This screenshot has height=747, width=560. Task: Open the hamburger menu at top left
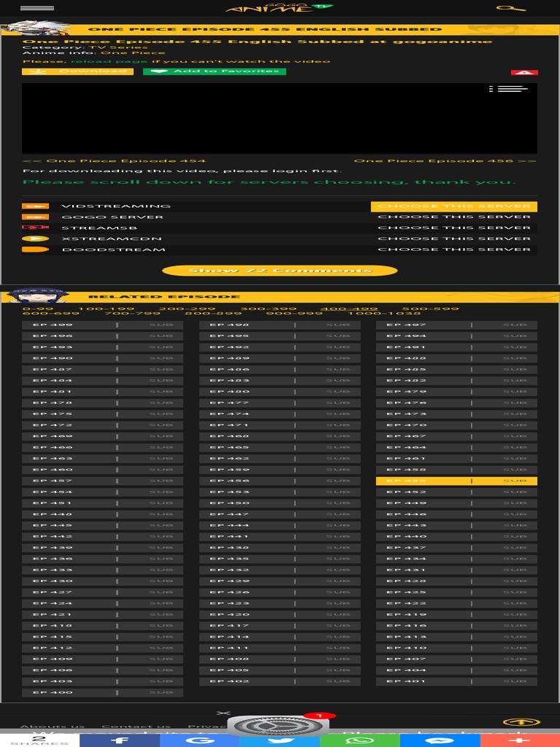pos(37,8)
